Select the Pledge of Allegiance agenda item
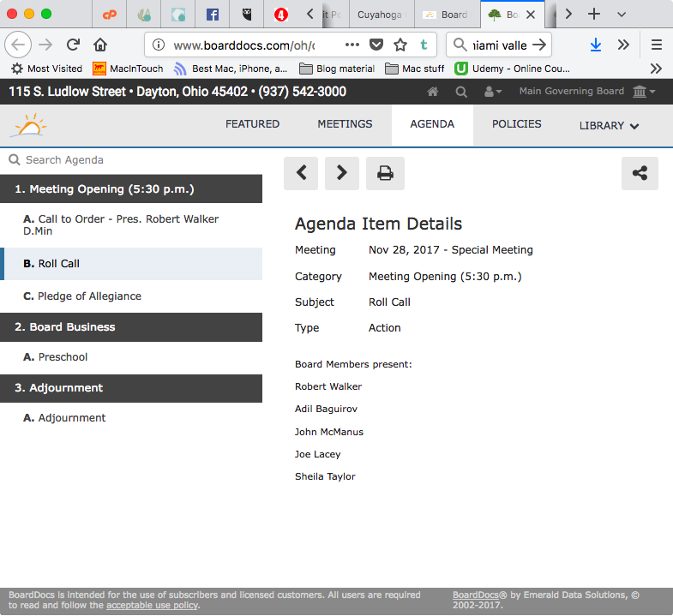 pyautogui.click(x=89, y=296)
